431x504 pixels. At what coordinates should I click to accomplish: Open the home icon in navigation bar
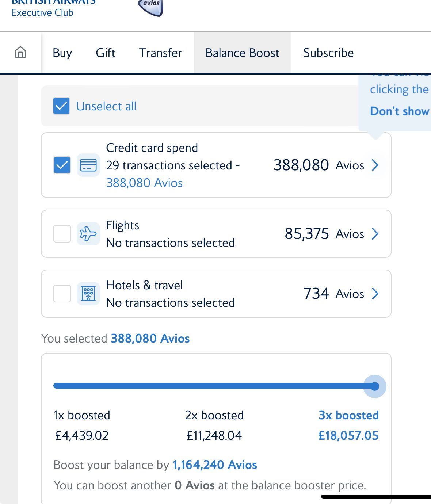[x=20, y=53]
